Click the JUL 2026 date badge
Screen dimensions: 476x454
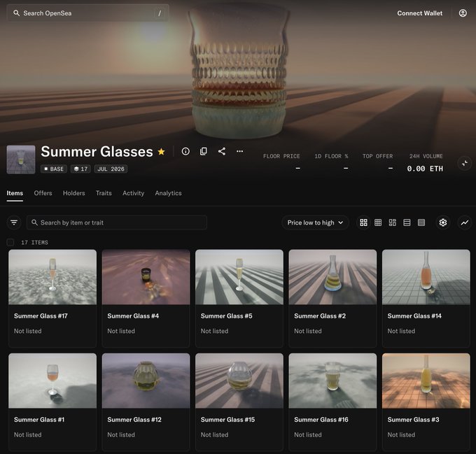(111, 169)
